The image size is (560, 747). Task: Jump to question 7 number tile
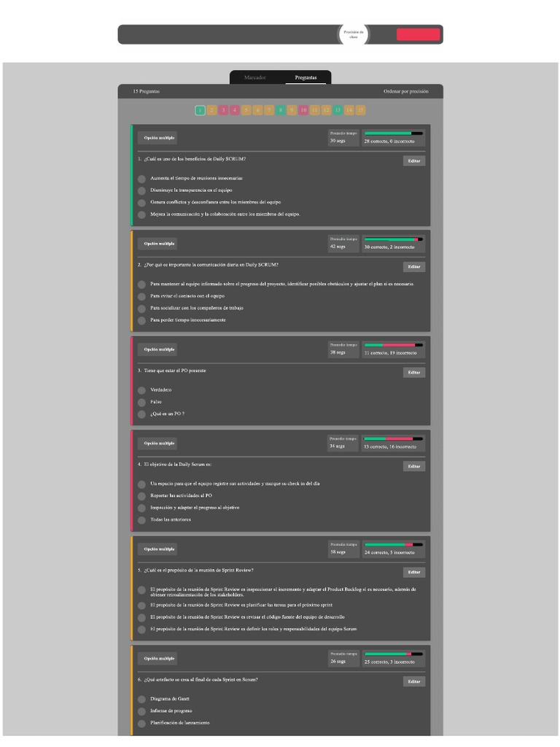[x=269, y=110]
